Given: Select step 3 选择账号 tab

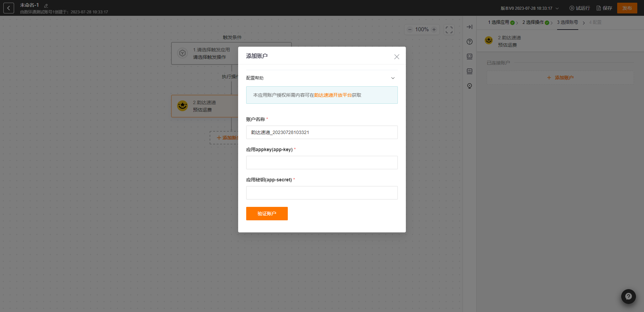Looking at the screenshot, I should [x=568, y=22].
